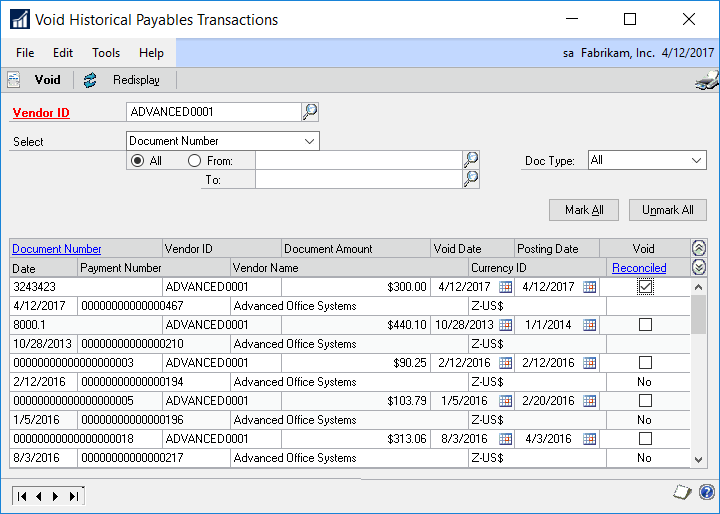Image resolution: width=720 pixels, height=514 pixels.
Task: Check the Void box for $440.10 document
Action: click(645, 325)
